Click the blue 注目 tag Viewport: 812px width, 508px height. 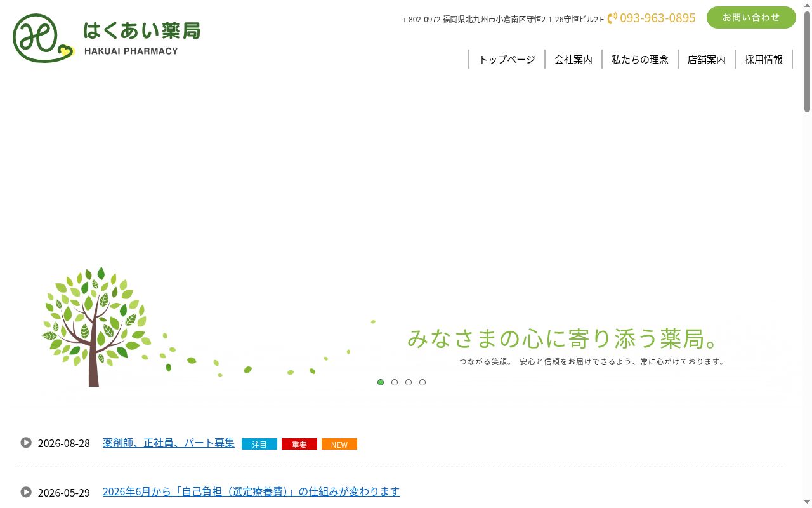(x=259, y=444)
